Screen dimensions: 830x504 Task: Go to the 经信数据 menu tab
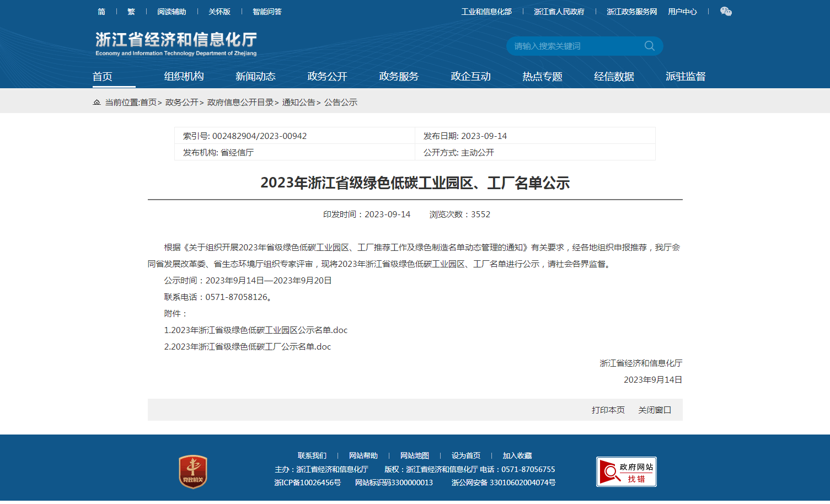614,77
